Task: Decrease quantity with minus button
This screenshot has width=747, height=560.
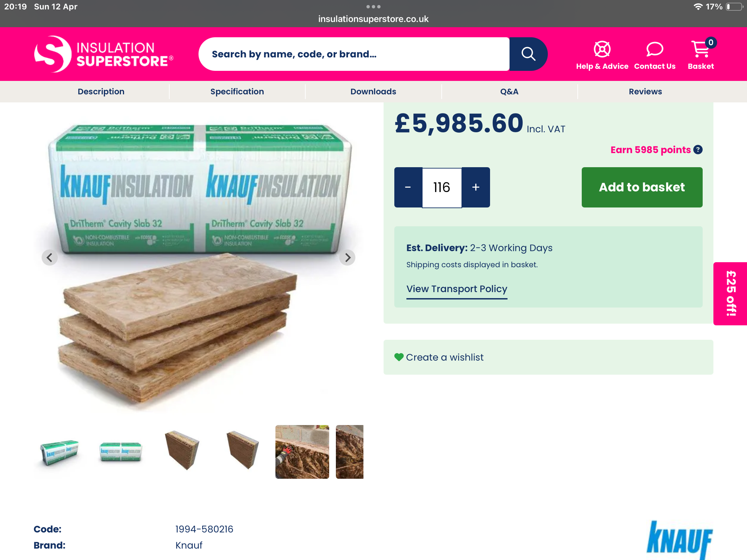Action: [x=408, y=187]
